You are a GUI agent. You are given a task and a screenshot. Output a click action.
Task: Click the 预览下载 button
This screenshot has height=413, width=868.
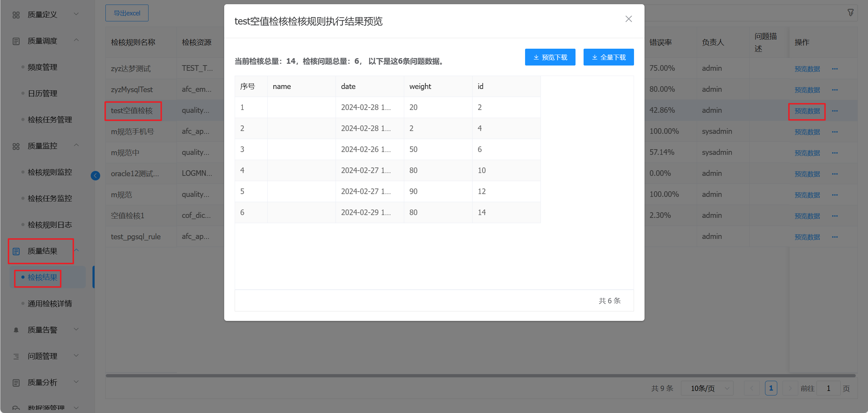(550, 57)
